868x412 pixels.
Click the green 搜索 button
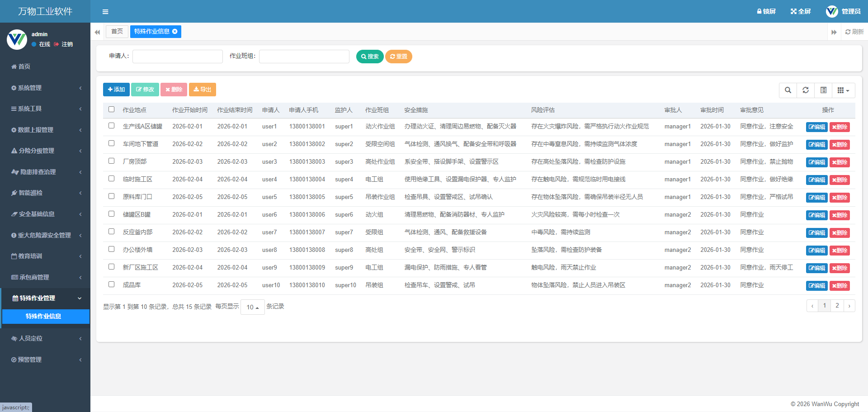click(x=370, y=57)
